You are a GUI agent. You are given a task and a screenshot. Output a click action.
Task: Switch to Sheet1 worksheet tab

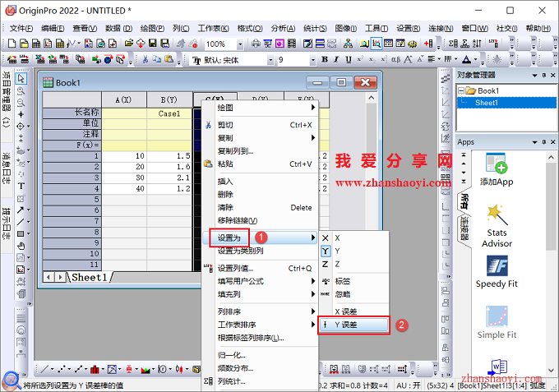89,277
